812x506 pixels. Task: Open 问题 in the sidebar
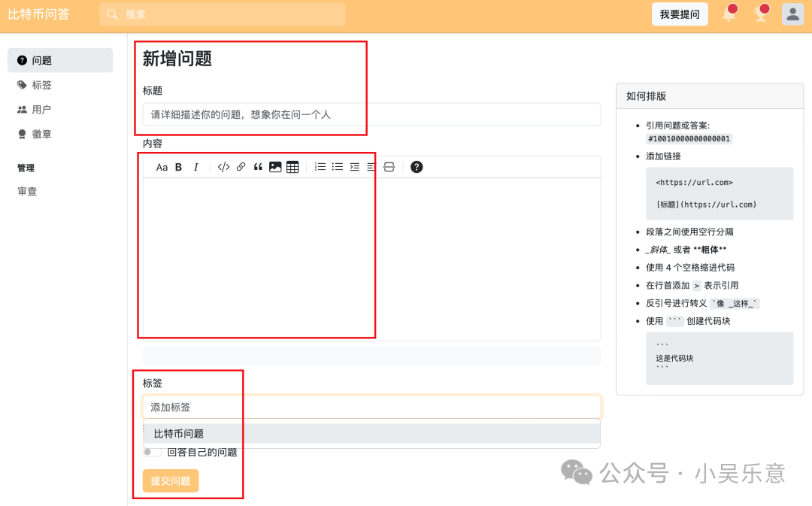pos(60,60)
